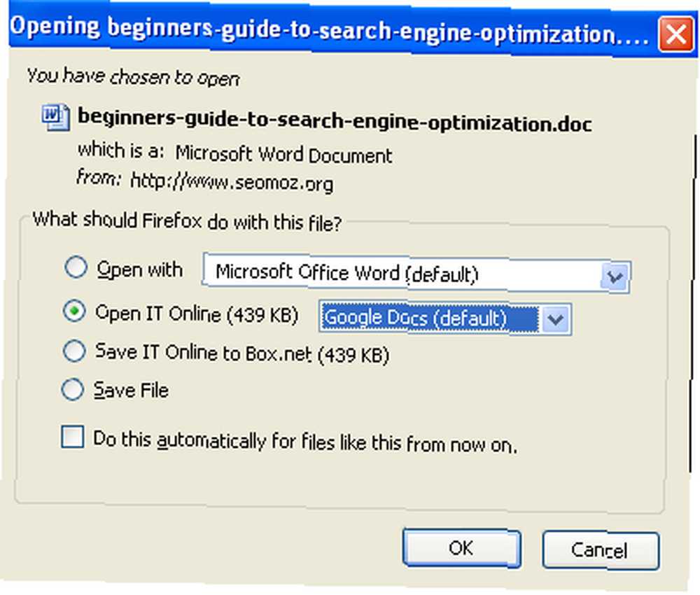Viewport: 700px width, 595px height.
Task: Click Save IT Online to Box.net label
Action: point(242,353)
